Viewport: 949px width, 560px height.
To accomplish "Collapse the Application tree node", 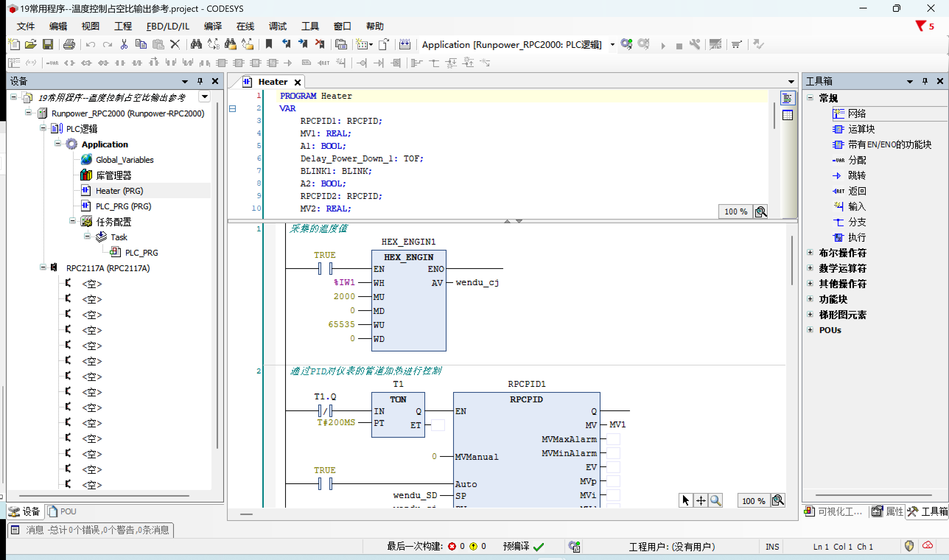I will [x=58, y=143].
